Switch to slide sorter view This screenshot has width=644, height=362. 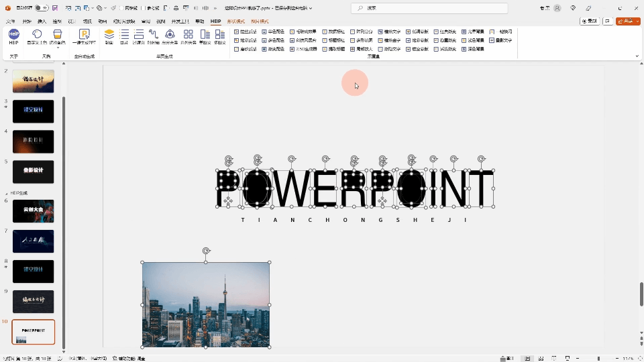point(541,358)
